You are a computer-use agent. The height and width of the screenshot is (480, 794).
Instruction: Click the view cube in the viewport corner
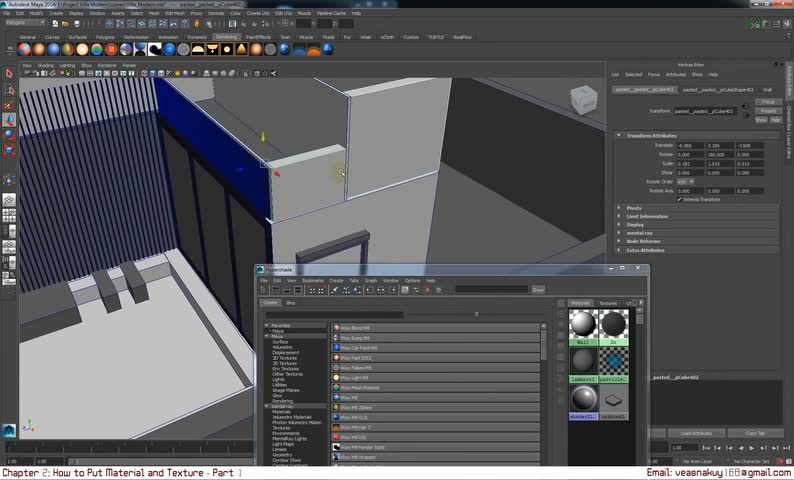click(583, 99)
